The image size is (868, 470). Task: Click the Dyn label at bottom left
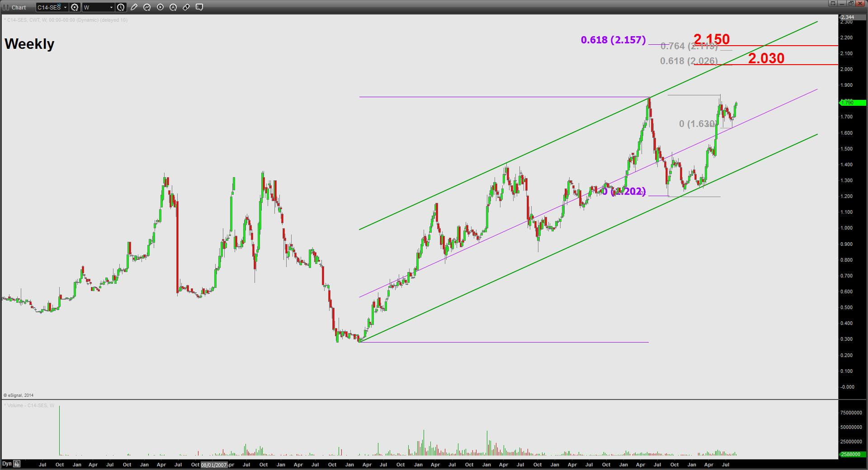(x=7, y=464)
